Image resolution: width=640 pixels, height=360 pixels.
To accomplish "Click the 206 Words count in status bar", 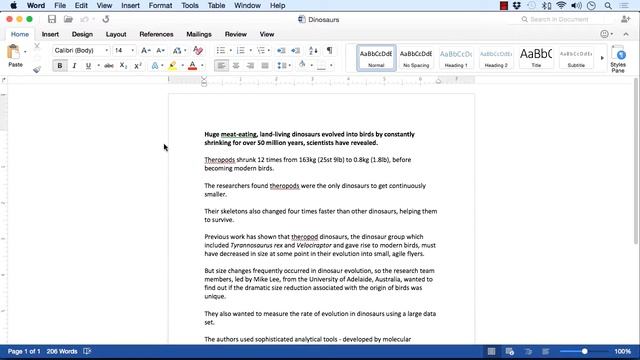I will point(62,351).
